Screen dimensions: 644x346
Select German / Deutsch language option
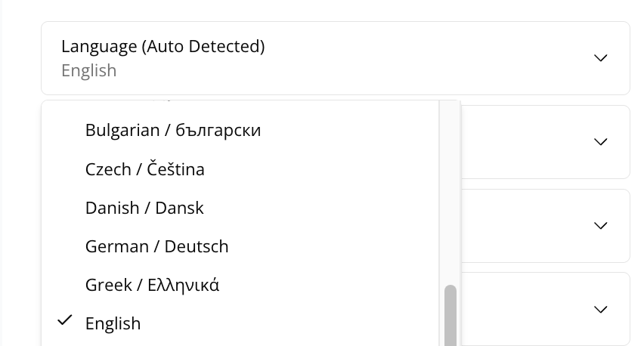[156, 246]
